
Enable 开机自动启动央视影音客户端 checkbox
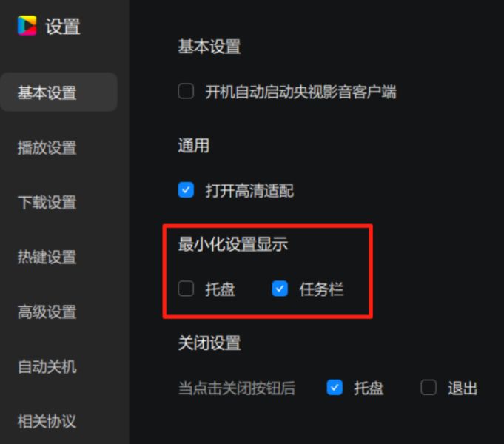click(186, 91)
